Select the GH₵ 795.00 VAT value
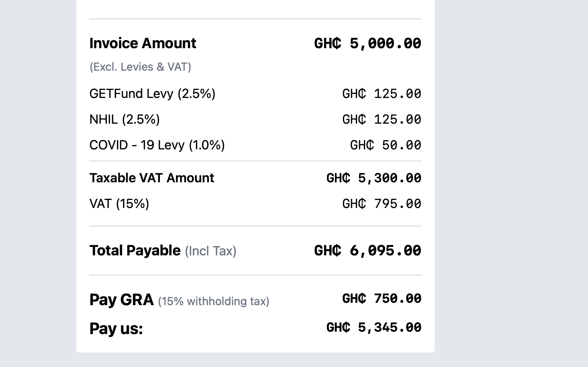The image size is (588, 367). [x=382, y=204]
